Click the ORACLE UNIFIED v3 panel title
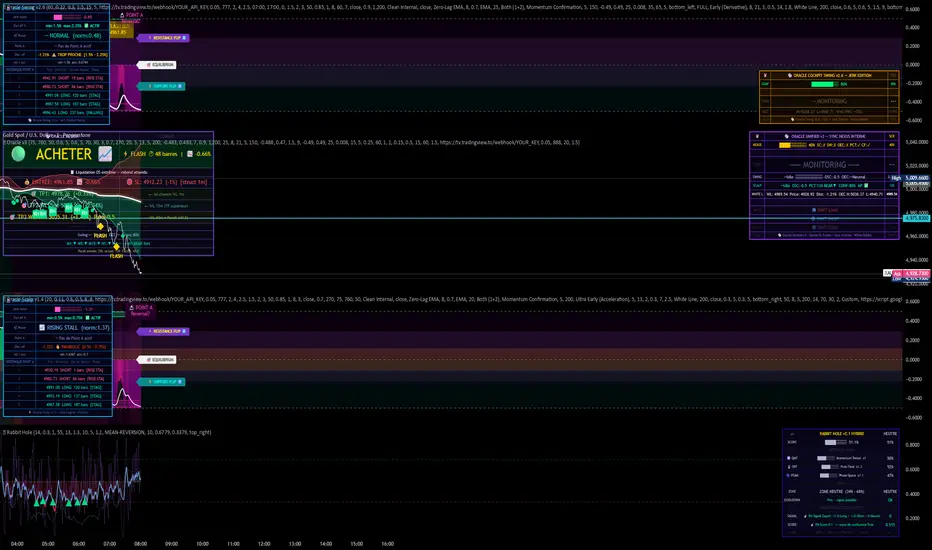 (x=826, y=136)
